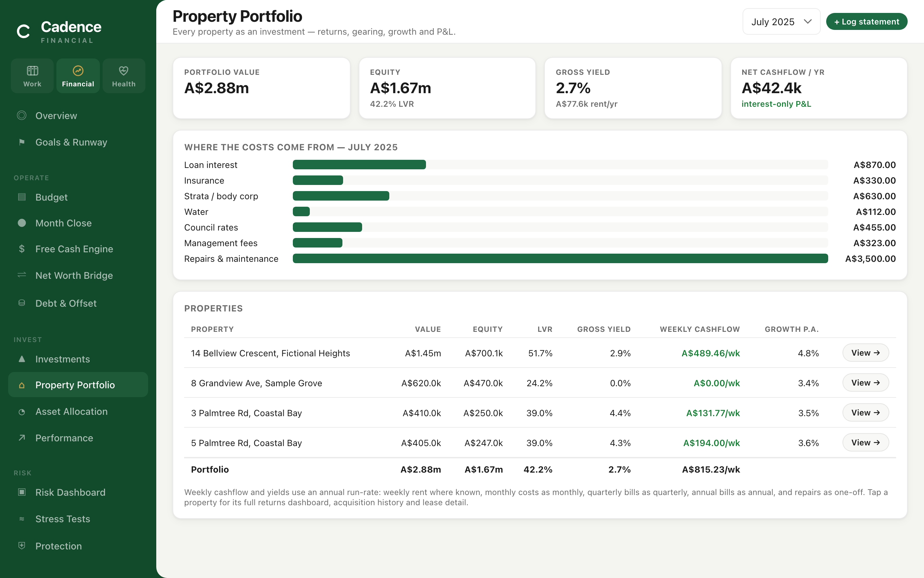
Task: Select '8 Grandview Ave, Sample Grove' row name
Action: coord(256,383)
